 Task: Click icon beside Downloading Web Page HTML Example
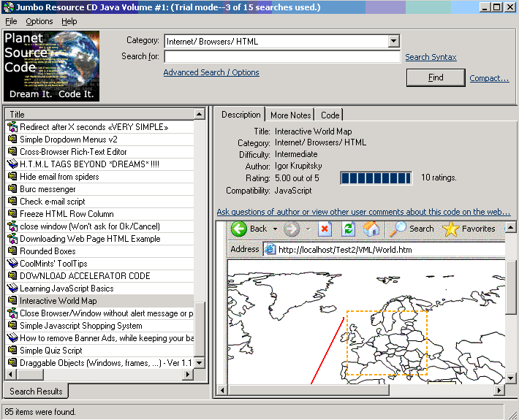[12, 238]
